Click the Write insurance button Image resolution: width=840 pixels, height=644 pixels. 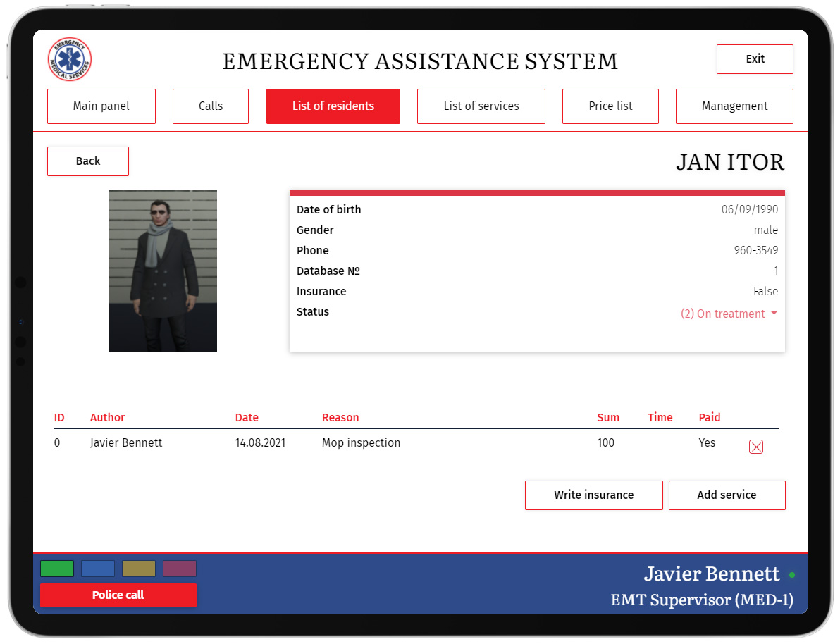pos(593,495)
